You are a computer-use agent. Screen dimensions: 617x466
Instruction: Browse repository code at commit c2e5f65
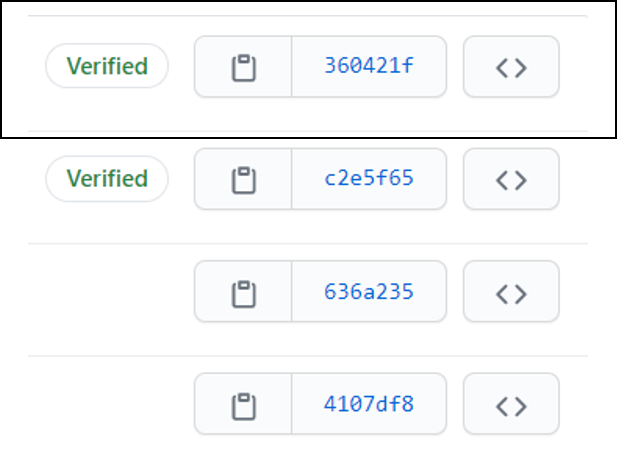pos(511,179)
